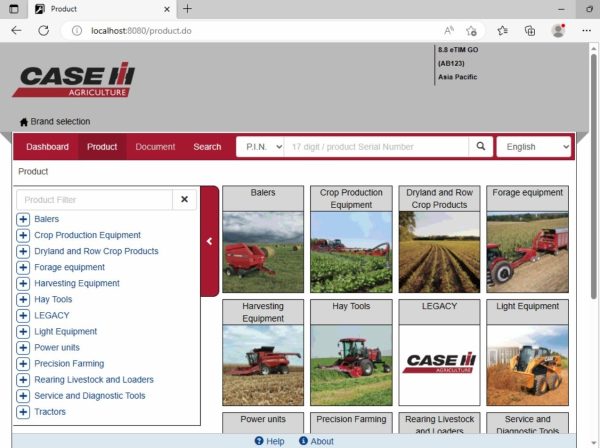Open the browser Favorites list
Screen dimensions: 600x448
click(x=502, y=31)
